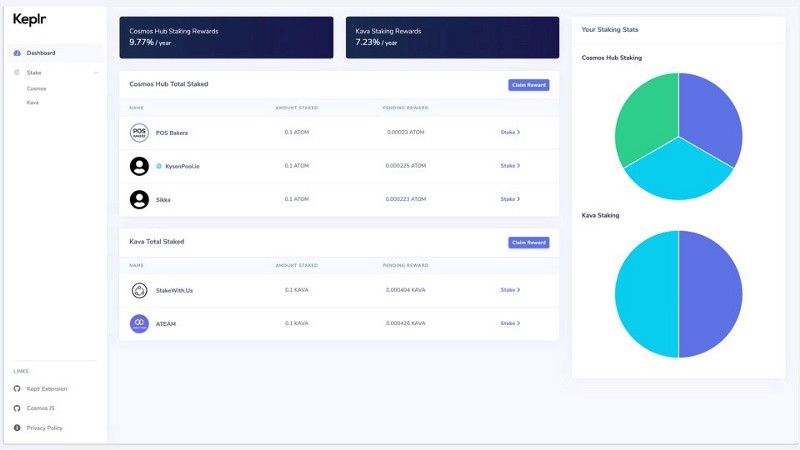Open the Dashboard menu item
This screenshot has width=800, height=450.
pos(55,53)
